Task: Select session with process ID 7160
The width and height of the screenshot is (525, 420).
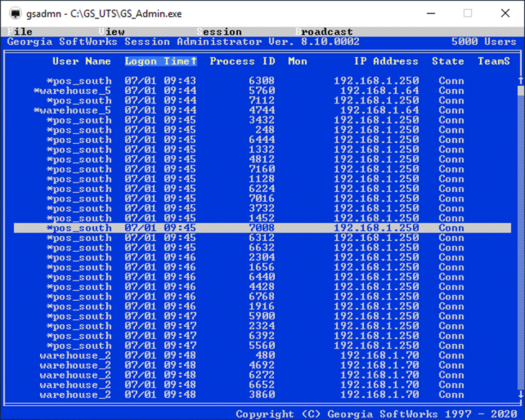Action: click(263, 169)
